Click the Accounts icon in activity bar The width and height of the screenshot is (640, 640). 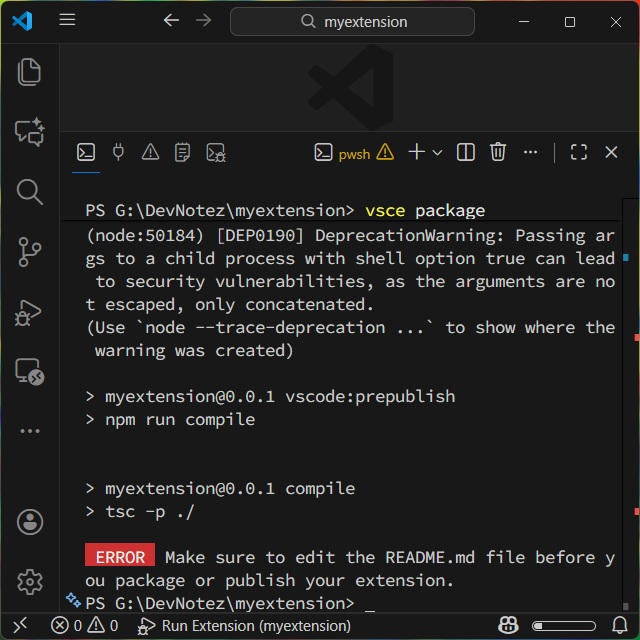[x=29, y=522]
